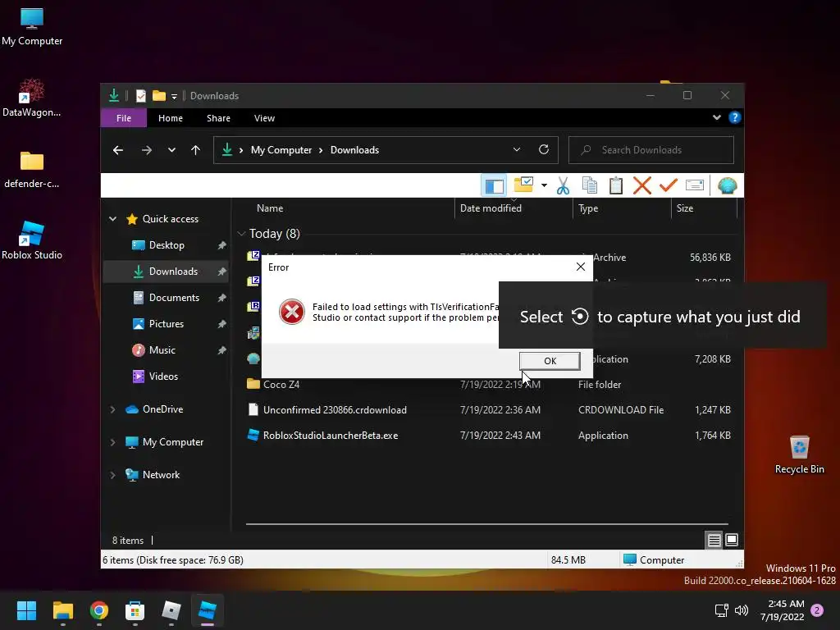Switch to large thumbnails view icon
The height and width of the screenshot is (630, 840).
[731, 540]
